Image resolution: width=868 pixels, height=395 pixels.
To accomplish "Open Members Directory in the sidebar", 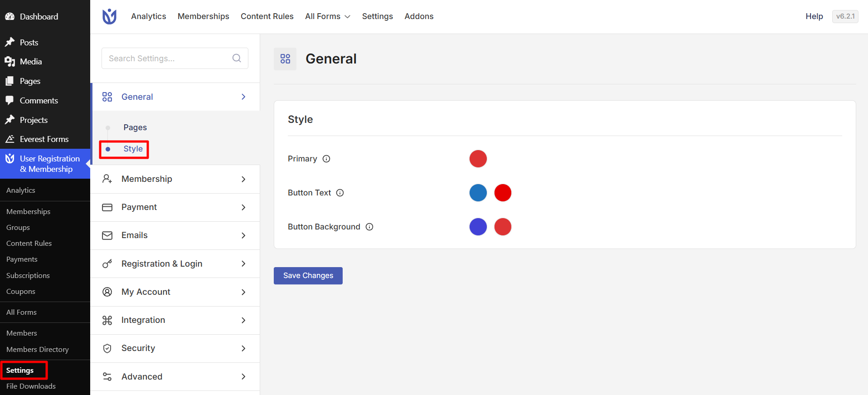I will (x=38, y=349).
